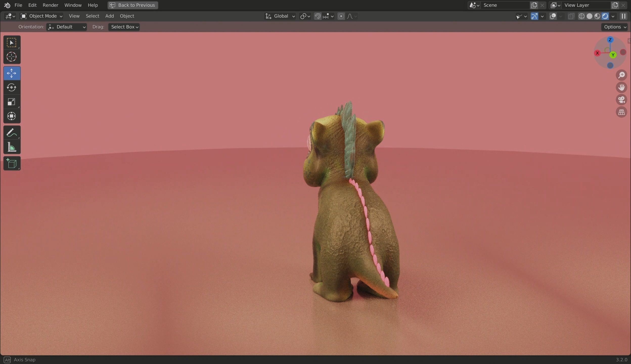Select the Move tool

pos(12,73)
